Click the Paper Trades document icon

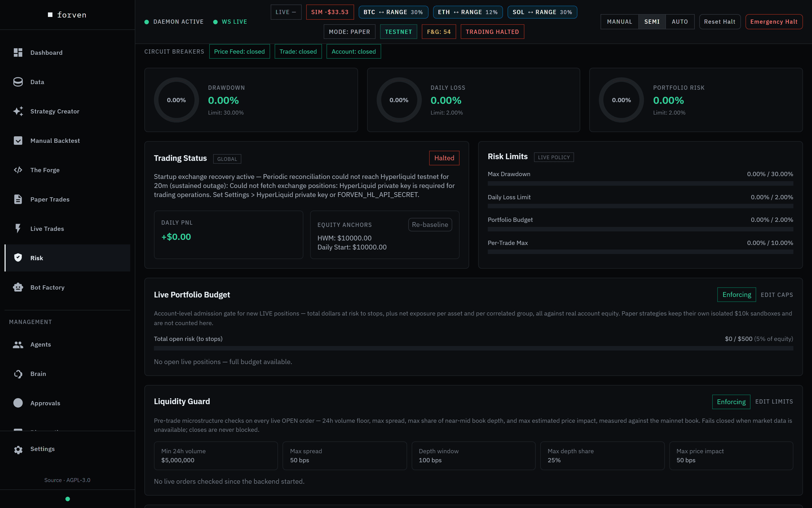tap(18, 199)
